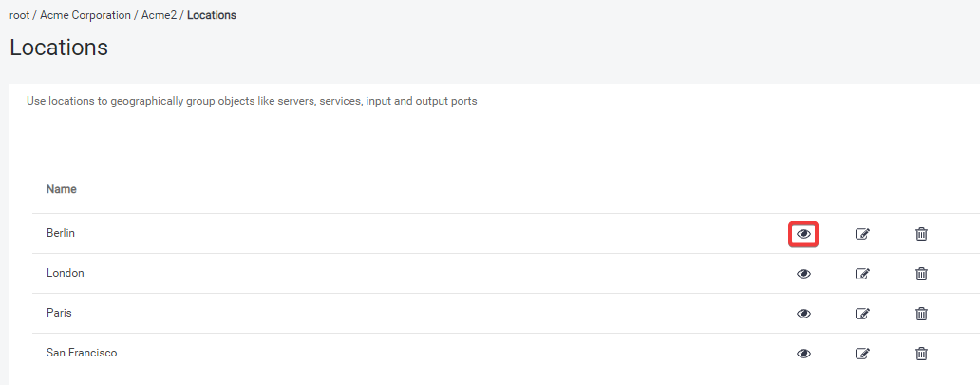Delete the San Francisco location
This screenshot has width=980, height=385.
921,354
